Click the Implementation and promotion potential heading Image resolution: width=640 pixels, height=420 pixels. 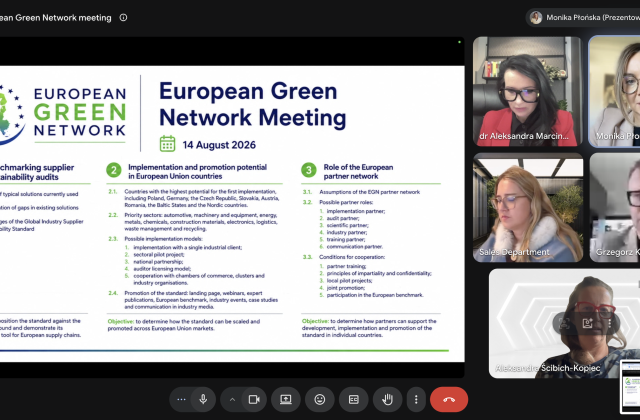pos(197,171)
